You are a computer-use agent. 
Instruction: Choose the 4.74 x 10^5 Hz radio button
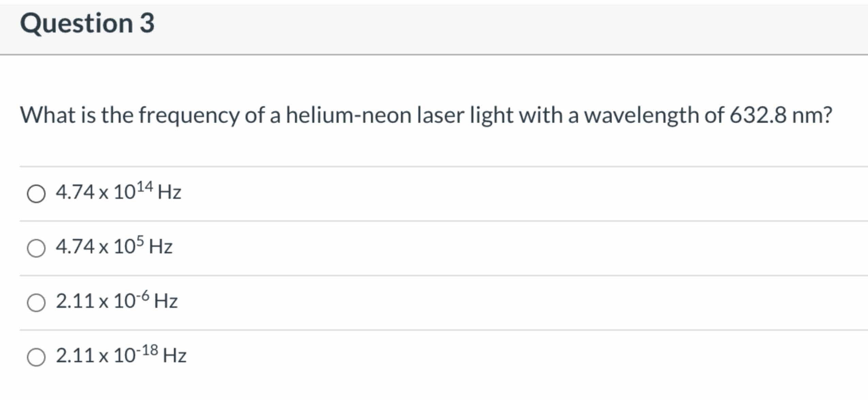point(36,248)
